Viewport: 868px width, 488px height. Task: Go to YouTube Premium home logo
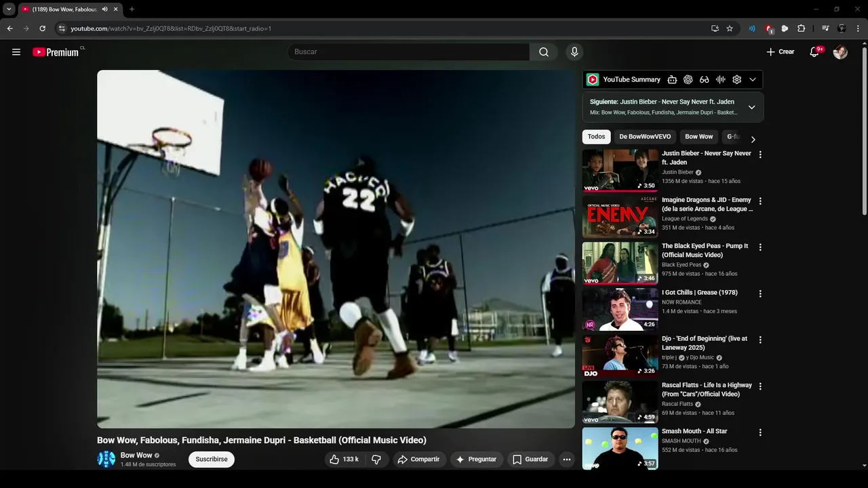click(x=56, y=52)
